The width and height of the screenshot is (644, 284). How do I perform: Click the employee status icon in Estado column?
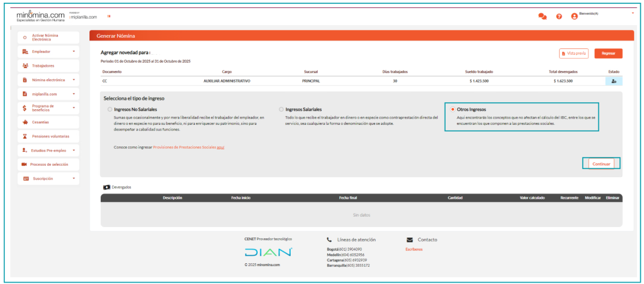(613, 81)
